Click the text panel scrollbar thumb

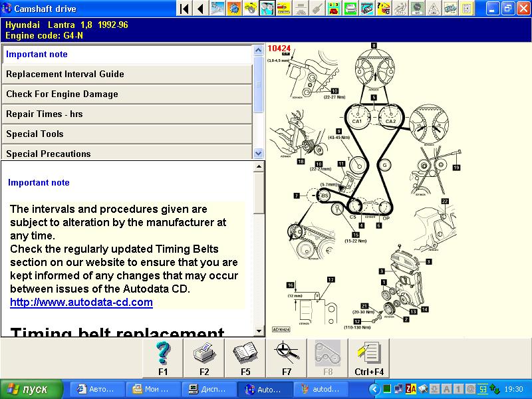[x=259, y=193]
